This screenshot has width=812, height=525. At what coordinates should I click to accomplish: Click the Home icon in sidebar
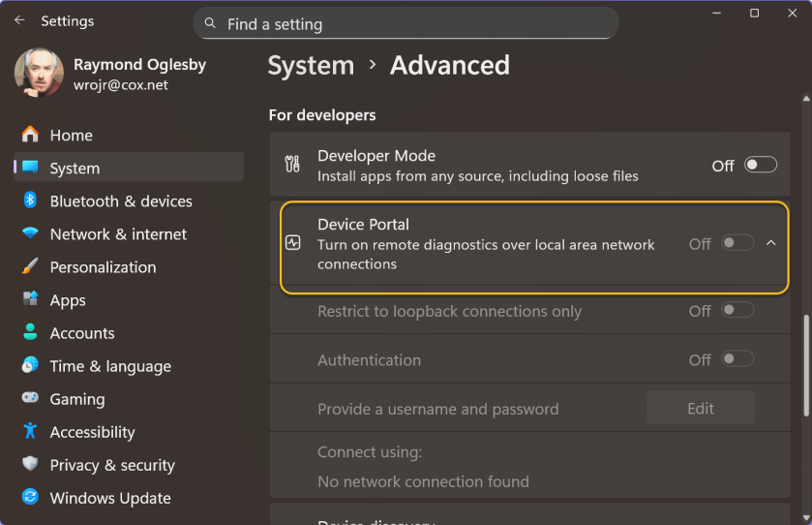(x=30, y=135)
